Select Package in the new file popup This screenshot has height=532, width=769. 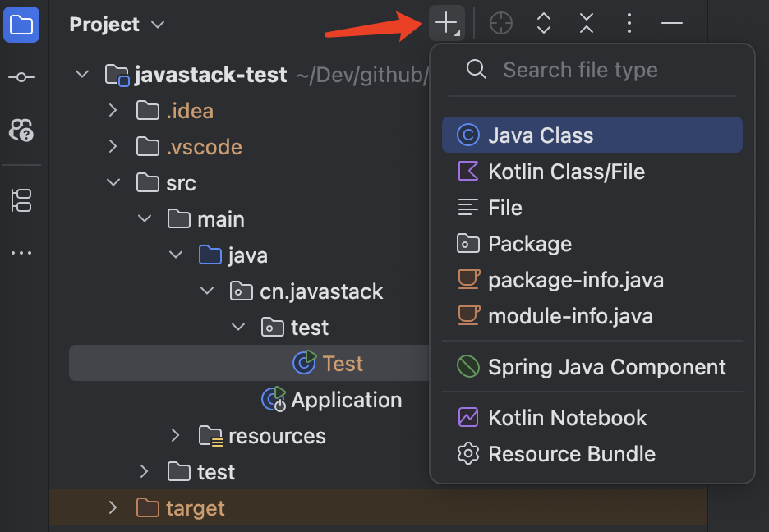coord(529,244)
